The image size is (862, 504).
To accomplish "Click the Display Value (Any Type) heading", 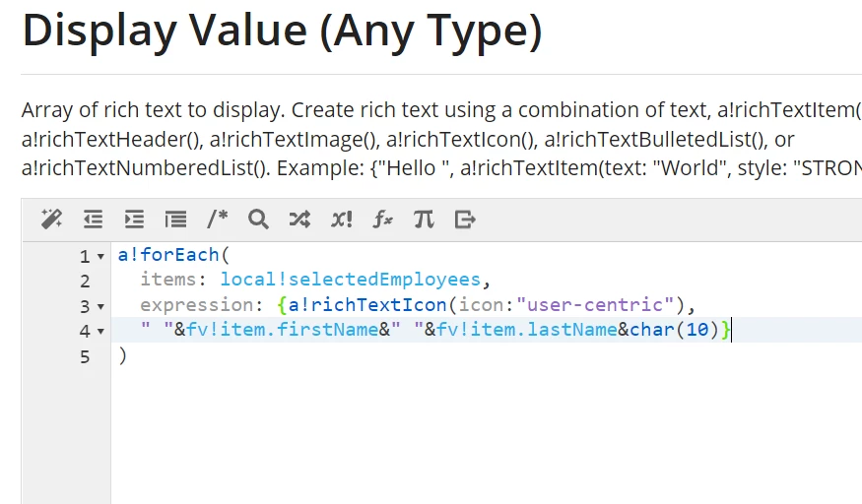I will coord(282,31).
